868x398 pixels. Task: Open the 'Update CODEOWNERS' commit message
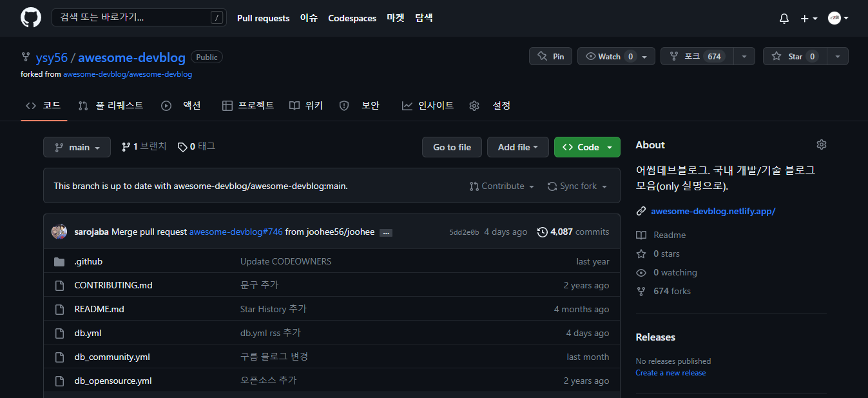(285, 261)
